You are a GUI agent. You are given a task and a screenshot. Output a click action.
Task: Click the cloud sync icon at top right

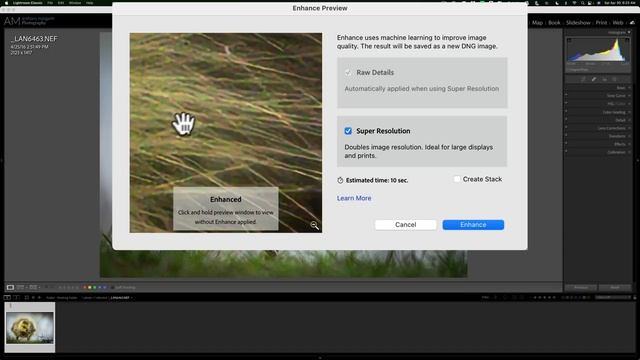632,23
